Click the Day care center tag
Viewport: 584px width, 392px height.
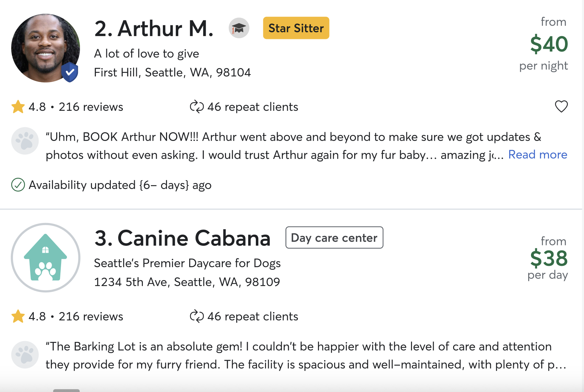tap(334, 238)
